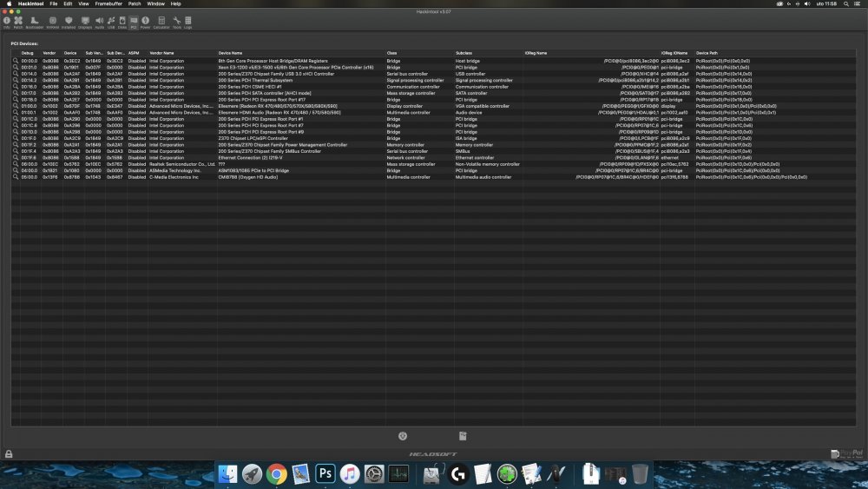Open the View menu
Image resolution: width=868 pixels, height=489 pixels.
click(x=83, y=3)
